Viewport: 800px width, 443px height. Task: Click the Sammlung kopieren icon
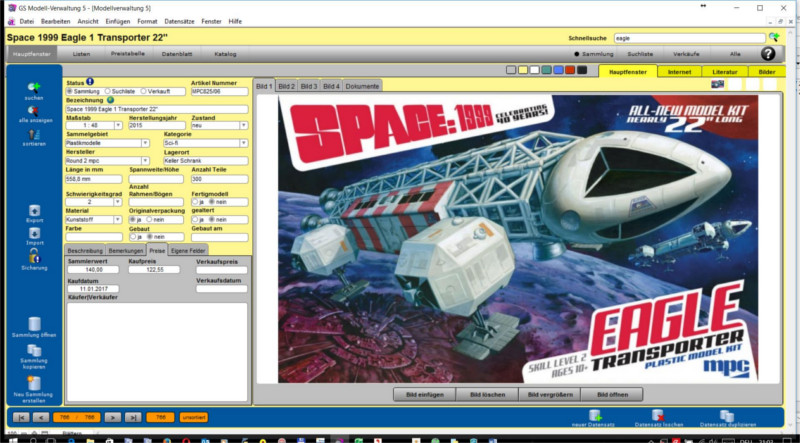tap(34, 350)
